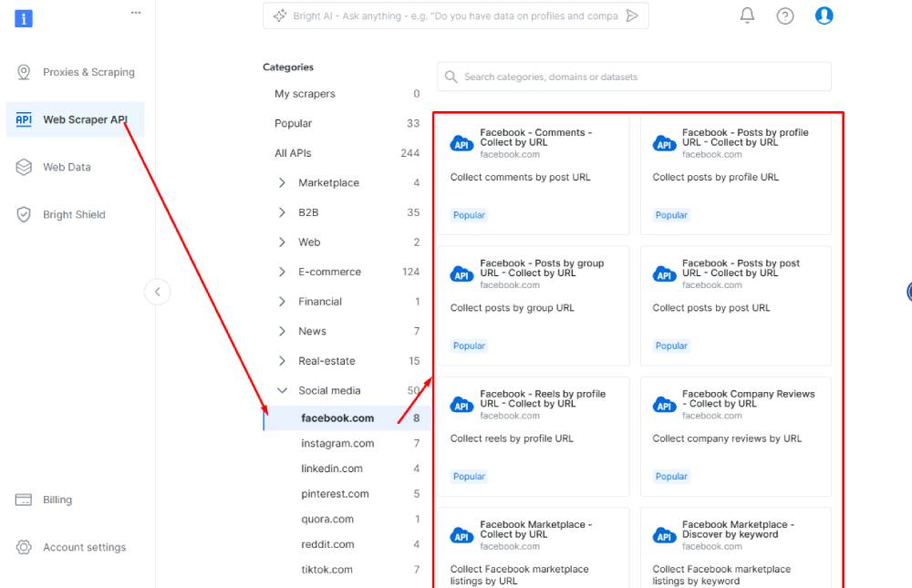Send the Bright AI query arrow
Image resolution: width=912 pixels, height=588 pixels.
click(x=632, y=15)
